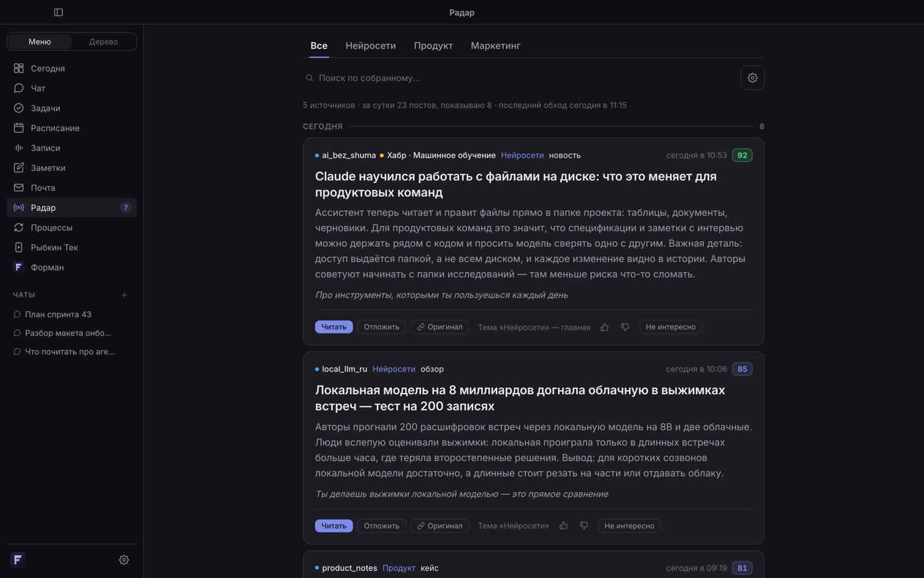Switch sidebar to Дерево view
924x578 pixels.
click(x=103, y=42)
